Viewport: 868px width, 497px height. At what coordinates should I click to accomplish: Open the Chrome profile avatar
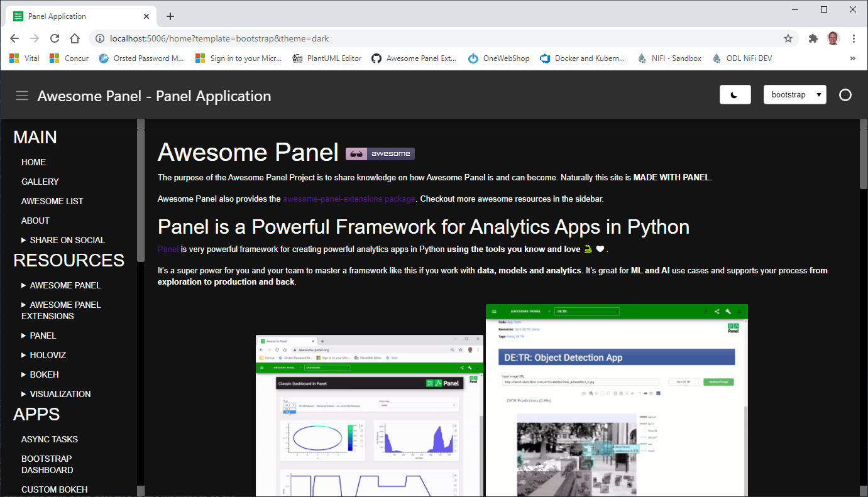coord(833,38)
